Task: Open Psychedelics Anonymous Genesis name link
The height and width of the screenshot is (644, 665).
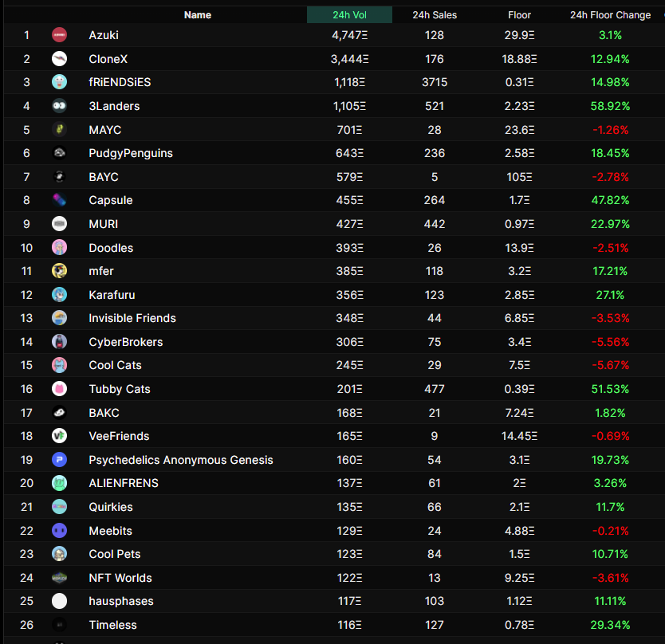Action: 181,459
